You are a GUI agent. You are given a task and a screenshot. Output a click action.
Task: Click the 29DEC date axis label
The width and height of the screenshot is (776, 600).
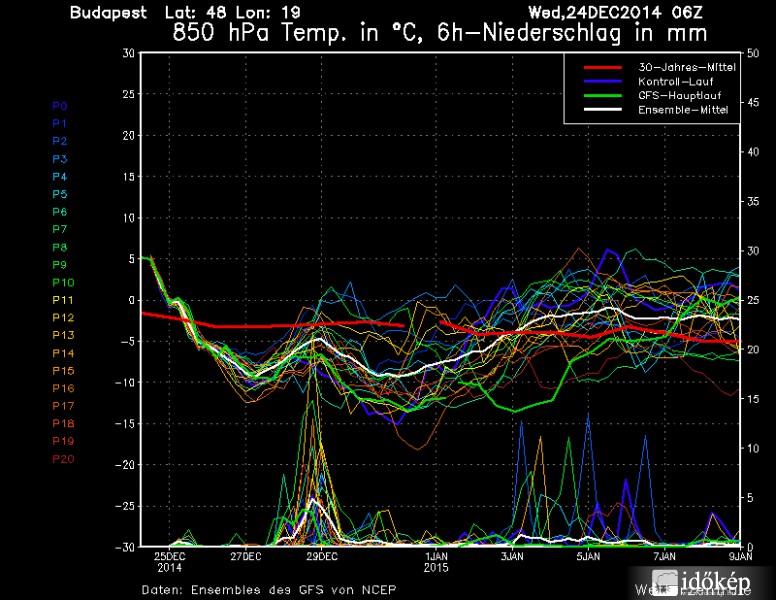[x=322, y=556]
